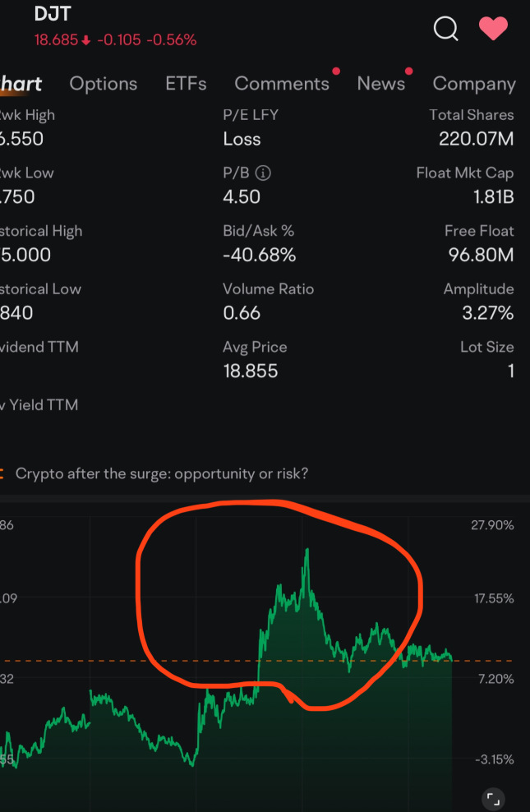Viewport: 530px width, 812px height.
Task: Open the News tab
Action: coord(380,84)
